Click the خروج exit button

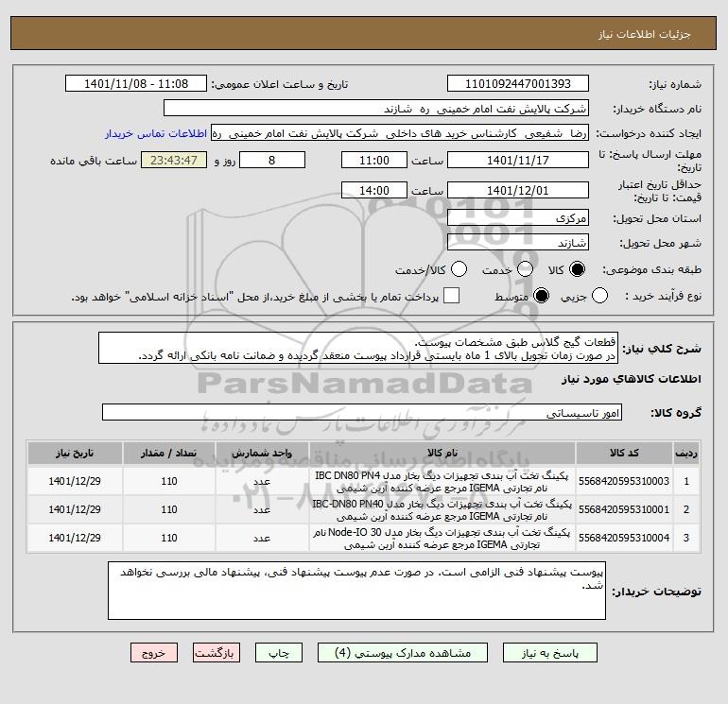click(154, 653)
